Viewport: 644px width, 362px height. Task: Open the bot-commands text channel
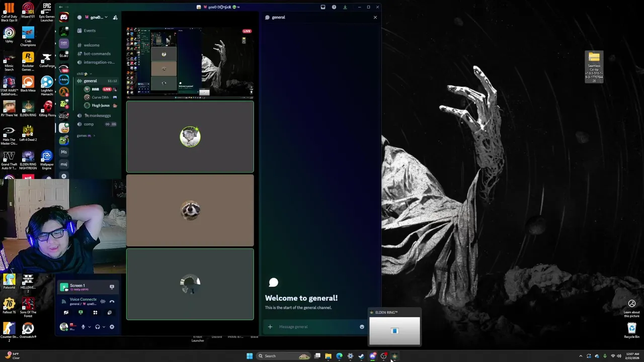[x=97, y=54]
